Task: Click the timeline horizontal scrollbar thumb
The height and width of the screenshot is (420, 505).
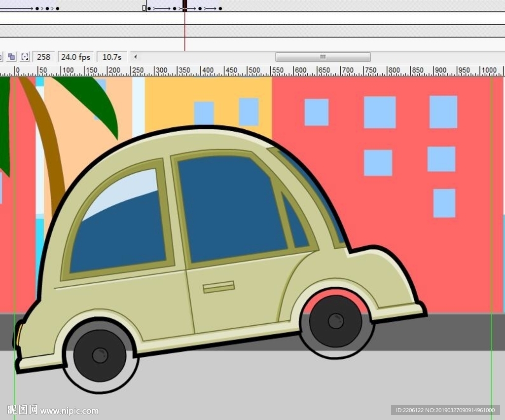Action: 323,57
